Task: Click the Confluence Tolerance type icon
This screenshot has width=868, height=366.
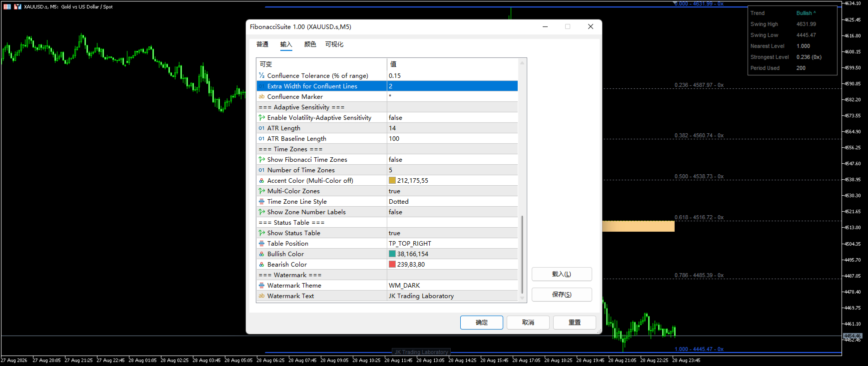Action: 261,75
